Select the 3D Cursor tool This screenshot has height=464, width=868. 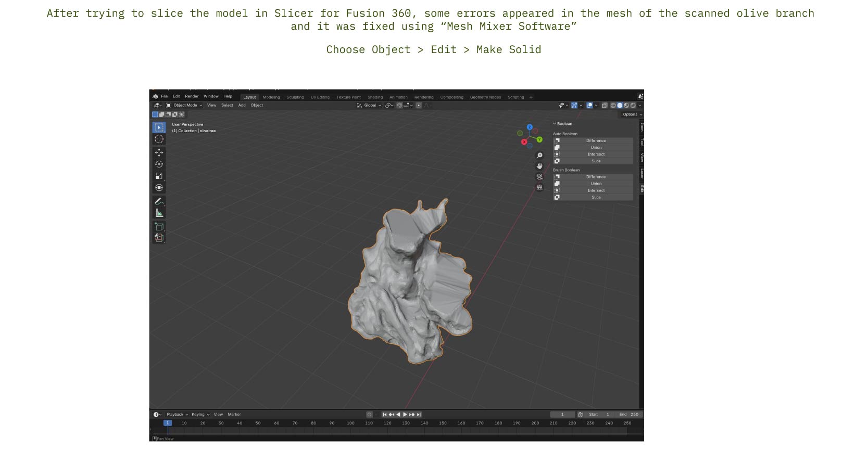(x=159, y=139)
